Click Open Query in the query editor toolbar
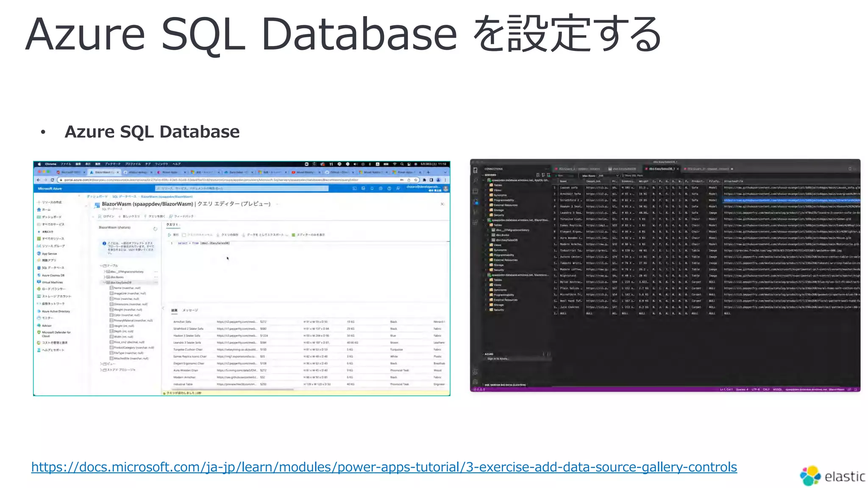The width and height of the screenshot is (868, 488). (155, 216)
